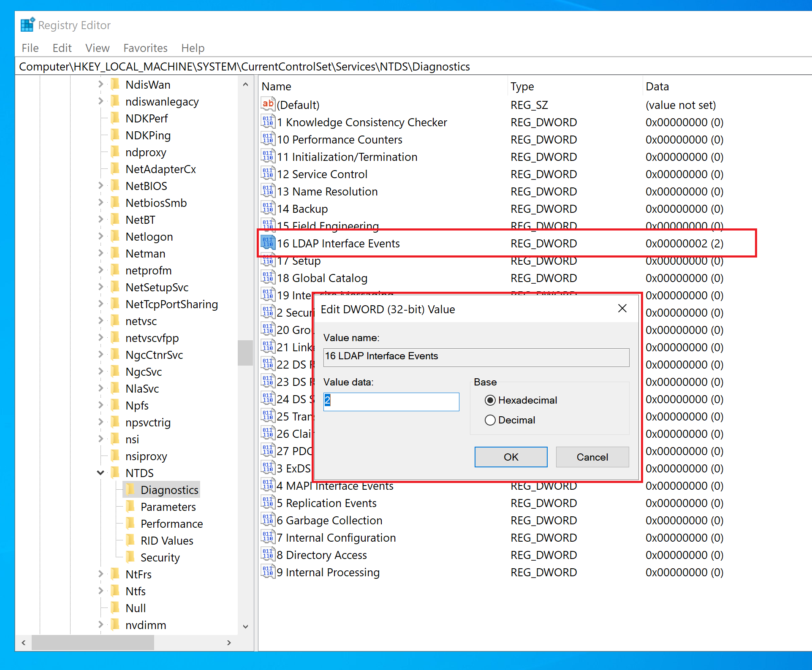
Task: Select the 12 Service Control DWORD icon
Action: point(268,174)
